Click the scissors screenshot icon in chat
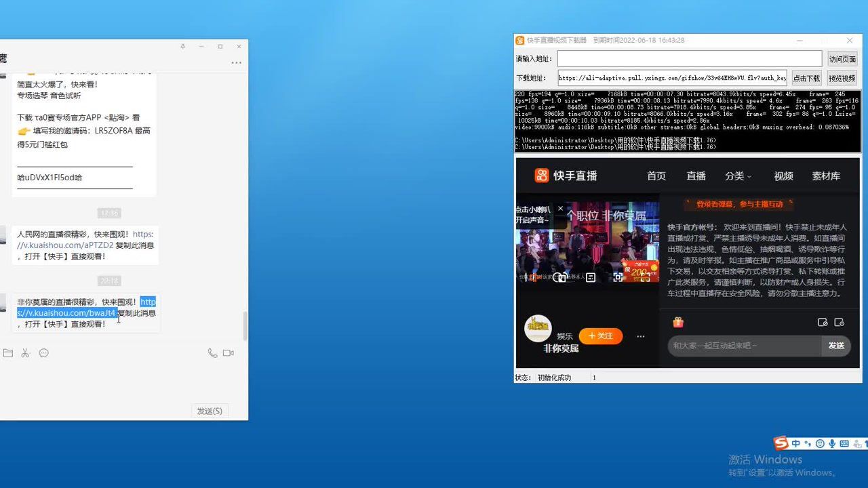868x488 pixels. click(26, 353)
